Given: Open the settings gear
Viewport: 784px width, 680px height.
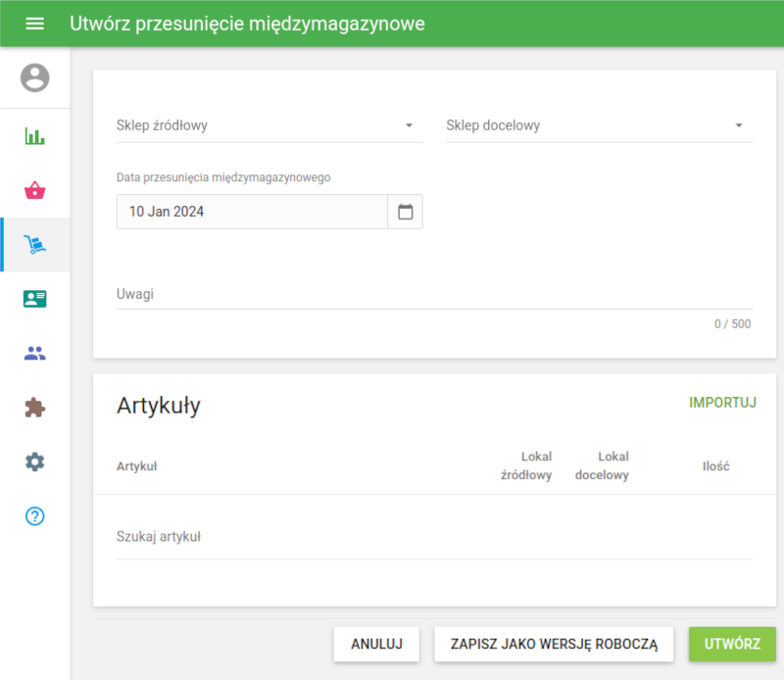Looking at the screenshot, I should click(35, 461).
